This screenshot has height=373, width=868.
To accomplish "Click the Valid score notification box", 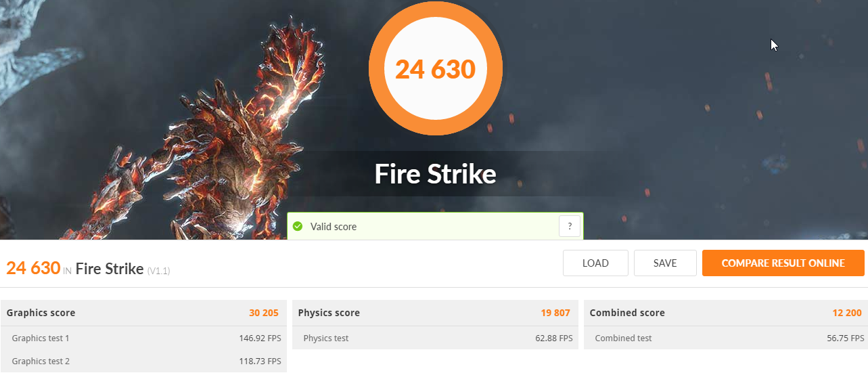I will [x=436, y=226].
